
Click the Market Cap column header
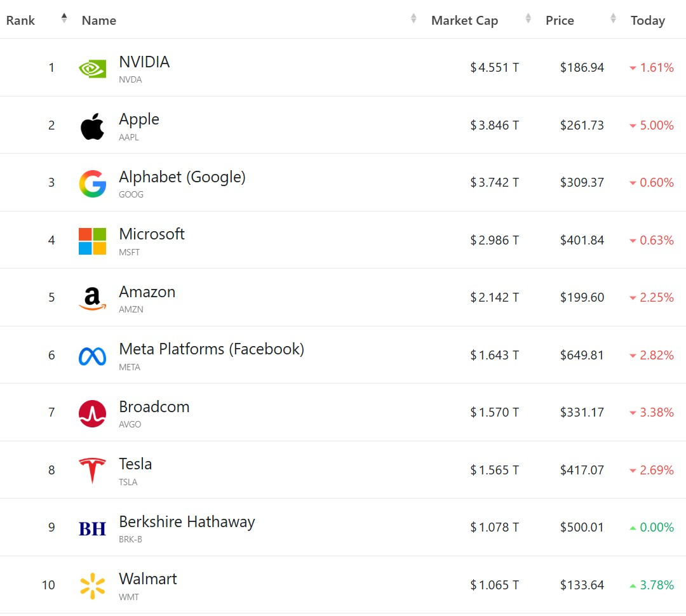tap(464, 20)
